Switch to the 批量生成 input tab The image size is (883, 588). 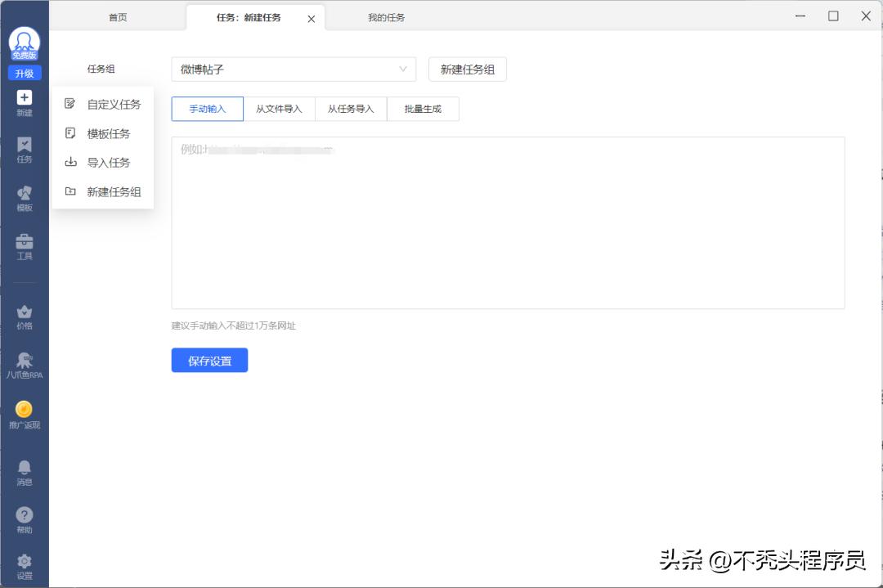coord(423,109)
